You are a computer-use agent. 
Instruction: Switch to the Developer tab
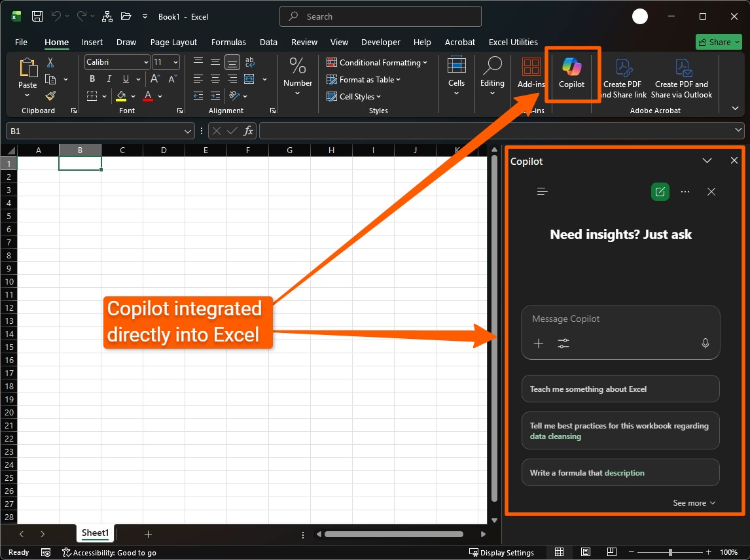click(381, 42)
